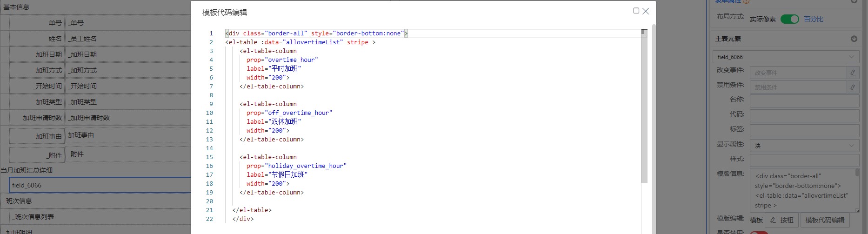Image resolution: width=868 pixels, height=234 pixels.
Task: Collapse the 主表元素 section arrow
Action: tap(854, 39)
